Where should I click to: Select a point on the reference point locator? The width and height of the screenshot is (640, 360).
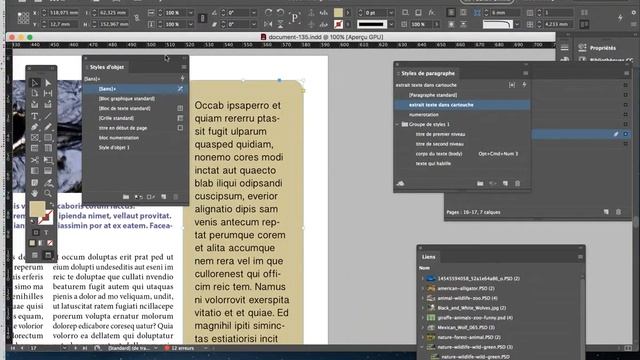(x=23, y=18)
